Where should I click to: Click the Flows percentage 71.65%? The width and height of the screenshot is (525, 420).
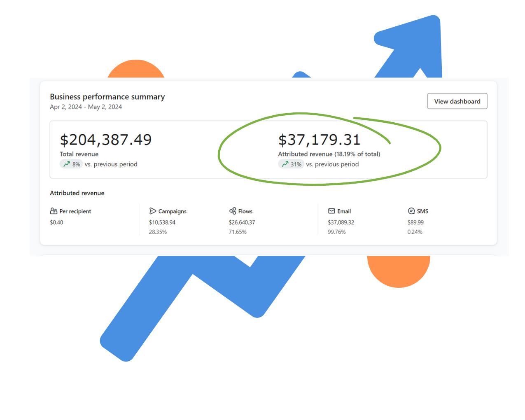click(238, 232)
